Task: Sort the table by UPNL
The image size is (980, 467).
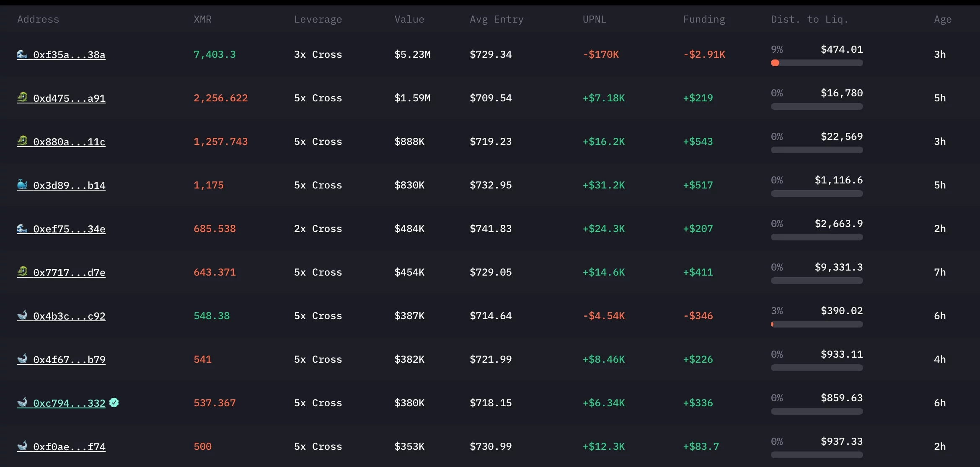Action: (x=594, y=19)
